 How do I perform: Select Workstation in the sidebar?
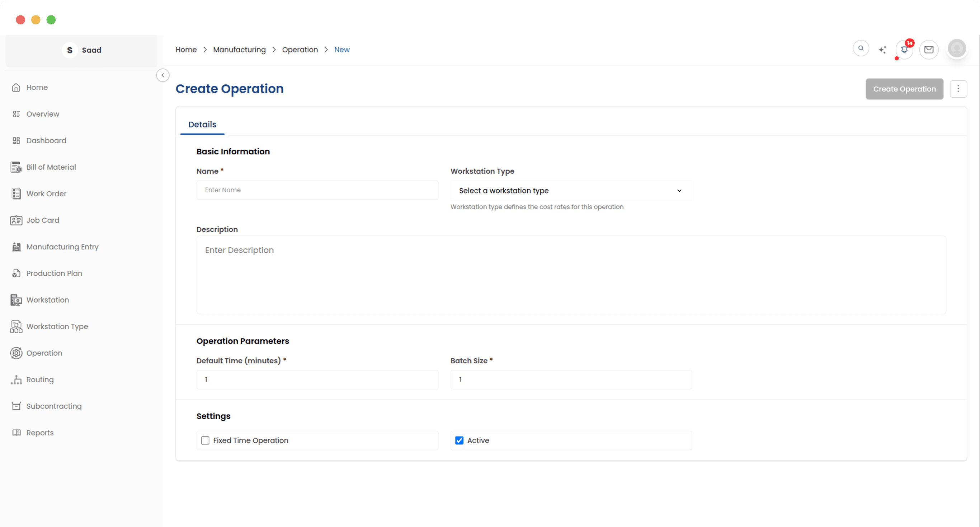(x=48, y=300)
